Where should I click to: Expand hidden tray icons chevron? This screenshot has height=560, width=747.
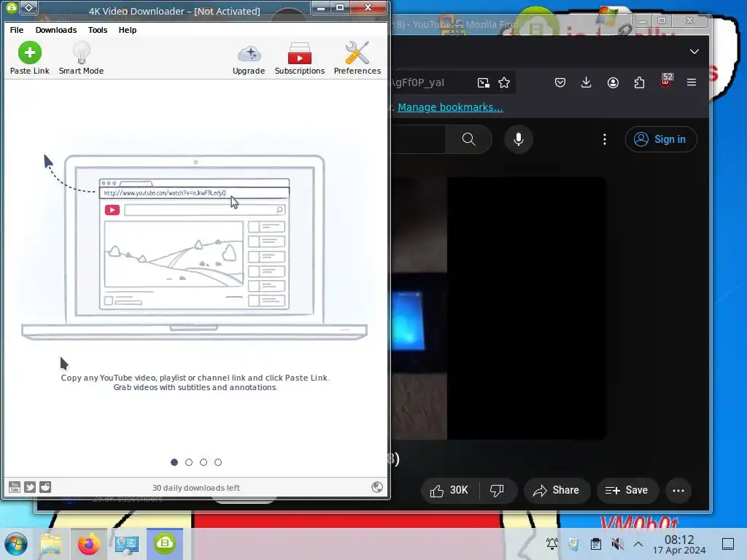[638, 544]
